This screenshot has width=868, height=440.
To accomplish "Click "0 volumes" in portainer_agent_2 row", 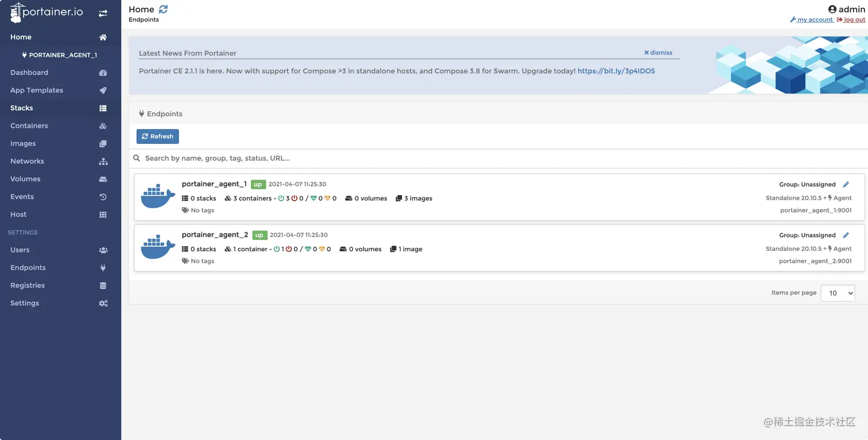I will click(x=365, y=249).
